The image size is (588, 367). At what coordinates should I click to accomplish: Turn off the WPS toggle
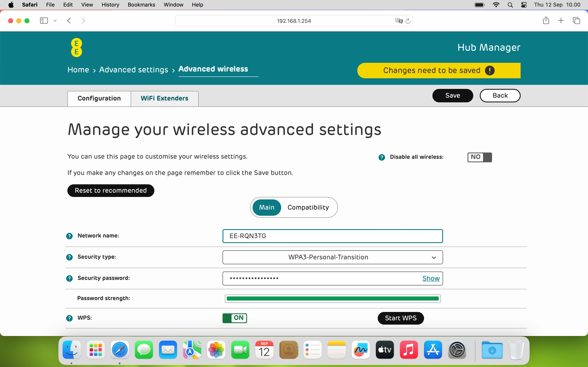pyautogui.click(x=234, y=318)
